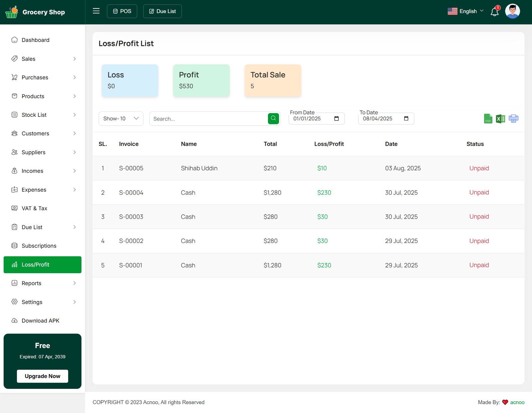The height and width of the screenshot is (413, 532).
Task: Click the Loss/Profit chart icon
Action: tap(14, 265)
